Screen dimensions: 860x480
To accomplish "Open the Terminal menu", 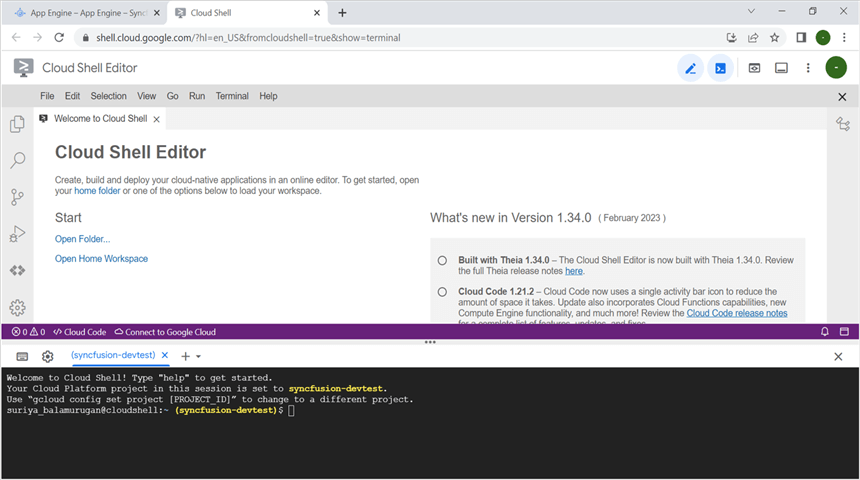I will (x=232, y=96).
